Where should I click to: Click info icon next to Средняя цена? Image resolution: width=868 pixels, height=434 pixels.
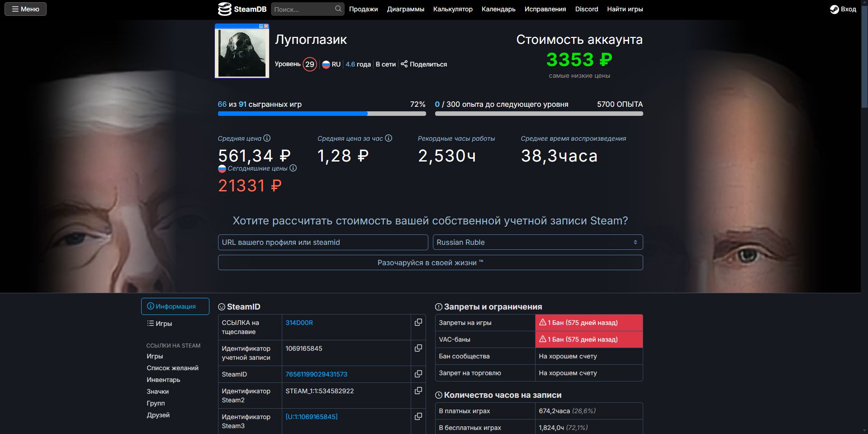pos(267,138)
